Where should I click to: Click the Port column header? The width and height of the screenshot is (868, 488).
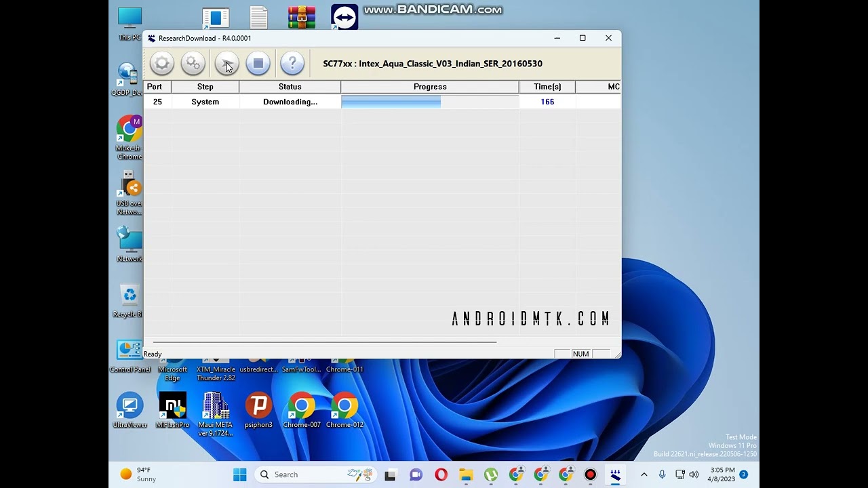(157, 87)
